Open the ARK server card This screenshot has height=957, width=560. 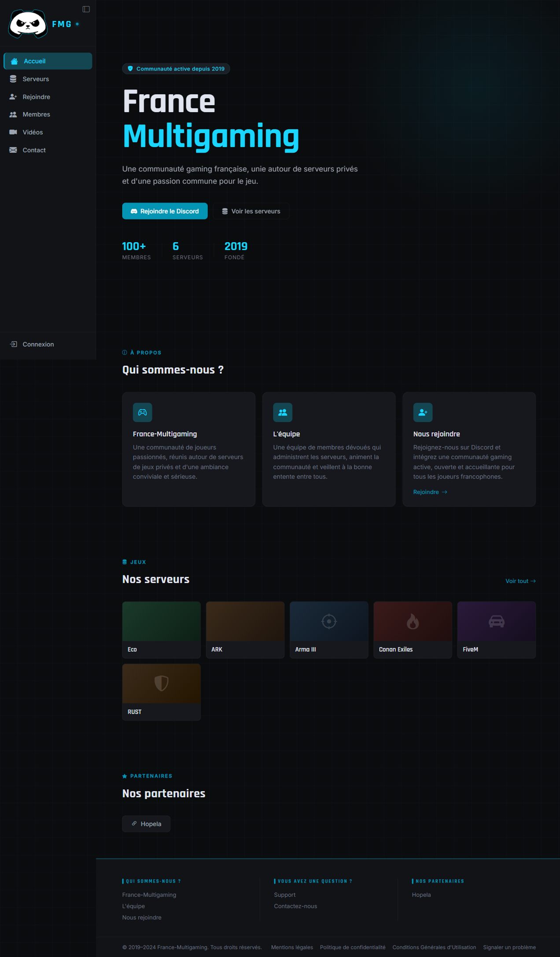tap(245, 630)
